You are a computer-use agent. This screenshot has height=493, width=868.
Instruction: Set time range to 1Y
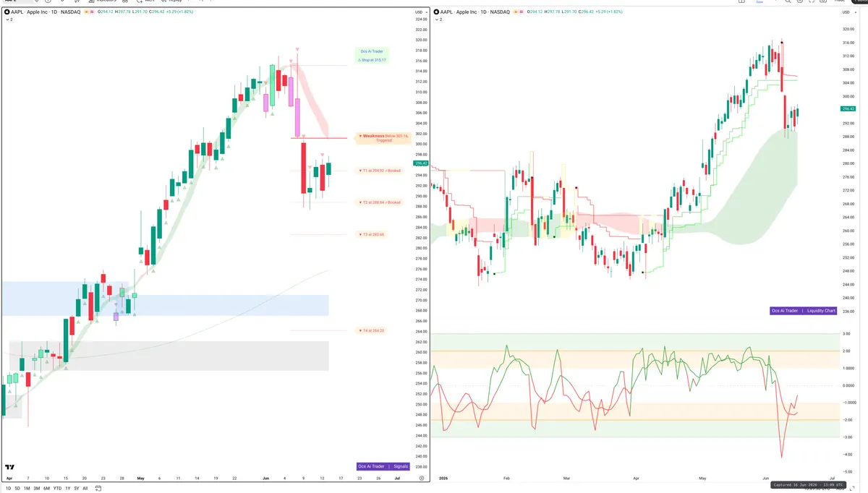(x=68, y=489)
